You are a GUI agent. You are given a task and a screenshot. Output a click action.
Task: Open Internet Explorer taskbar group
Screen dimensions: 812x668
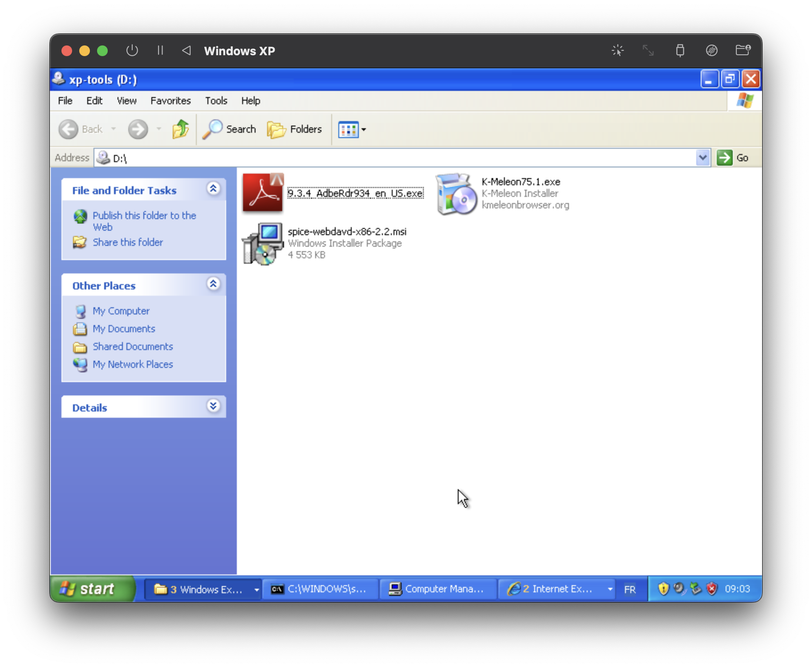pyautogui.click(x=551, y=589)
